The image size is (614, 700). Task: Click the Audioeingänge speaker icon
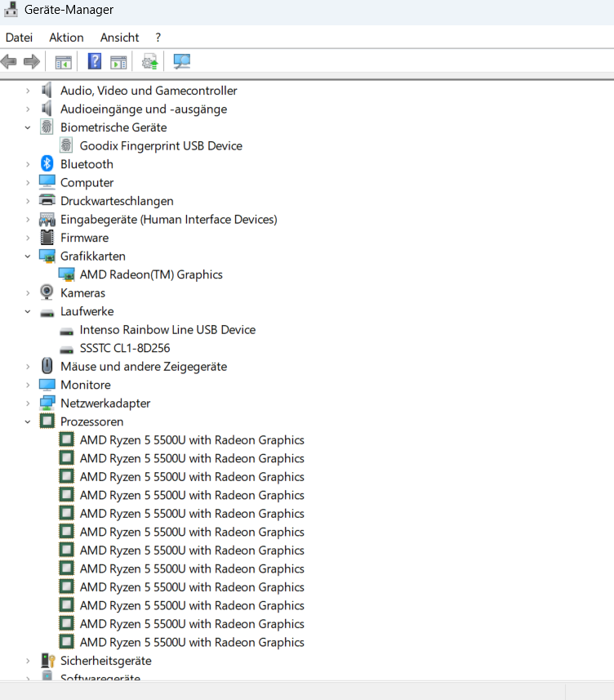click(x=47, y=109)
